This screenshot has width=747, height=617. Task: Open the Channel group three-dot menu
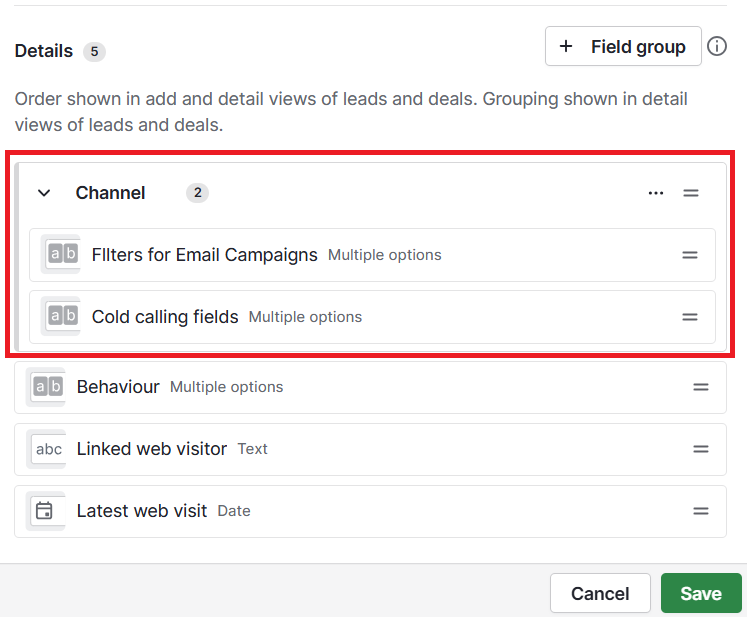point(656,193)
